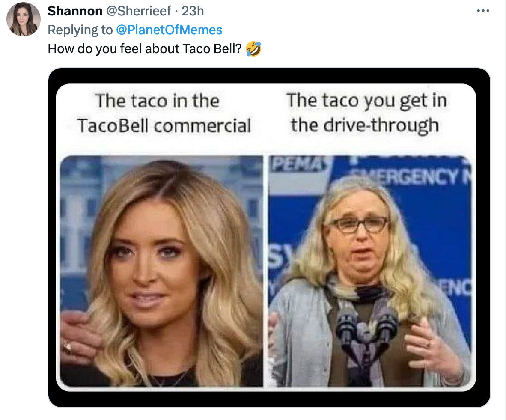Click the EMERGENCY banner text in the photo
The image size is (506, 420).
coord(409,176)
